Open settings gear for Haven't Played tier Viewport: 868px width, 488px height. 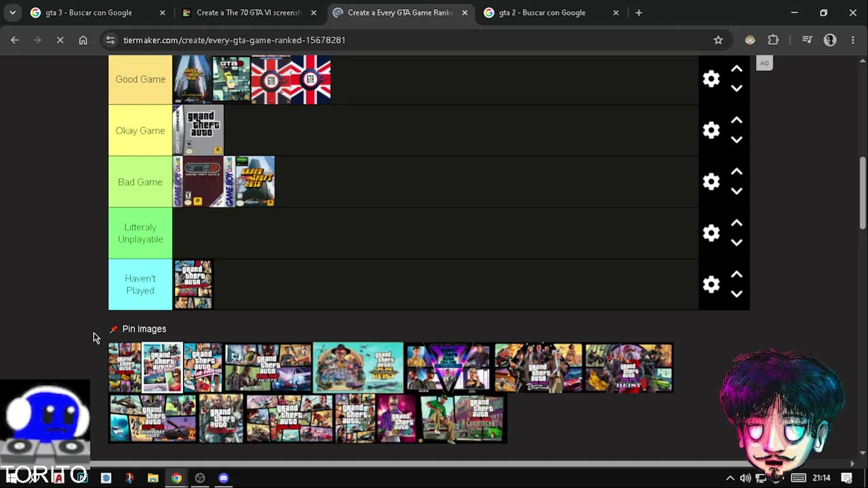click(x=711, y=285)
